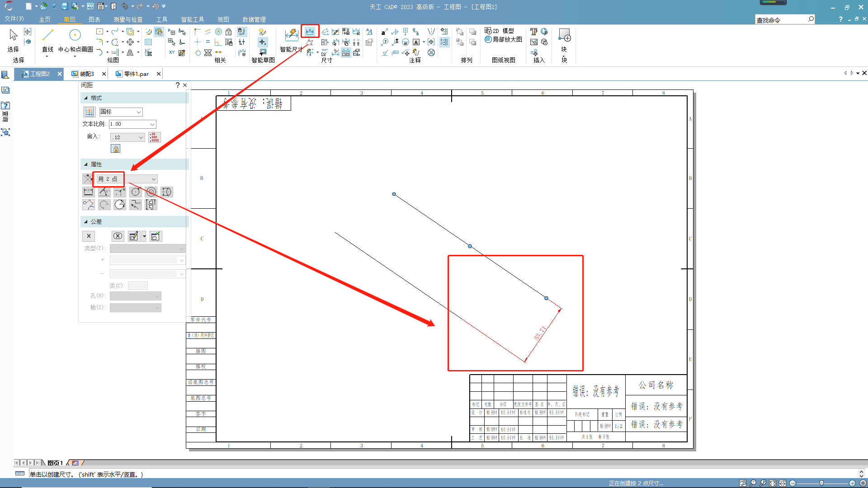Click the XY coordinate tool icon
The image size is (868, 488).
pyautogui.click(x=172, y=52)
